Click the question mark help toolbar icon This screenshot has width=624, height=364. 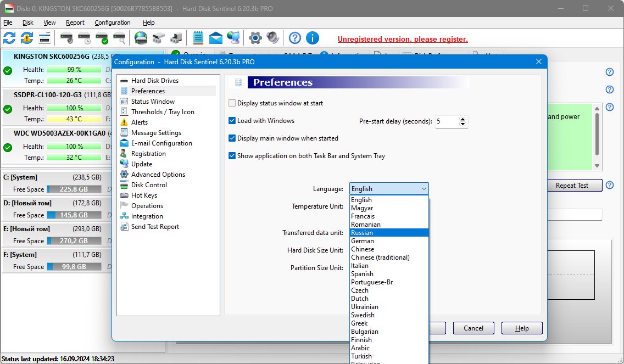click(x=295, y=38)
